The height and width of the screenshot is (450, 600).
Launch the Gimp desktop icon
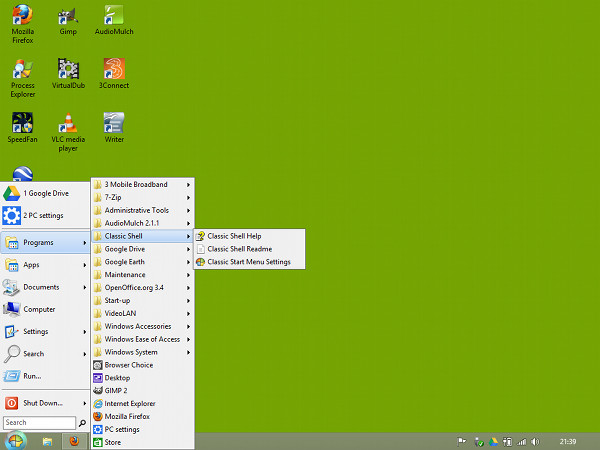click(68, 21)
